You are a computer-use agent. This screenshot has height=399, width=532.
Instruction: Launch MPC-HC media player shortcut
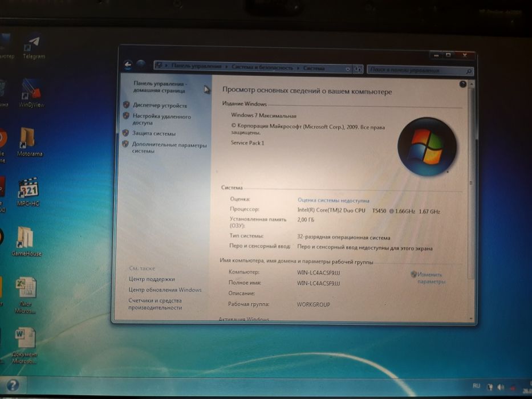[29, 192]
